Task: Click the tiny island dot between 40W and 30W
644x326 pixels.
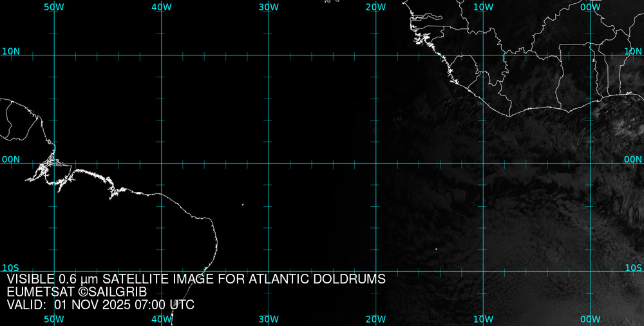Action: [243, 205]
